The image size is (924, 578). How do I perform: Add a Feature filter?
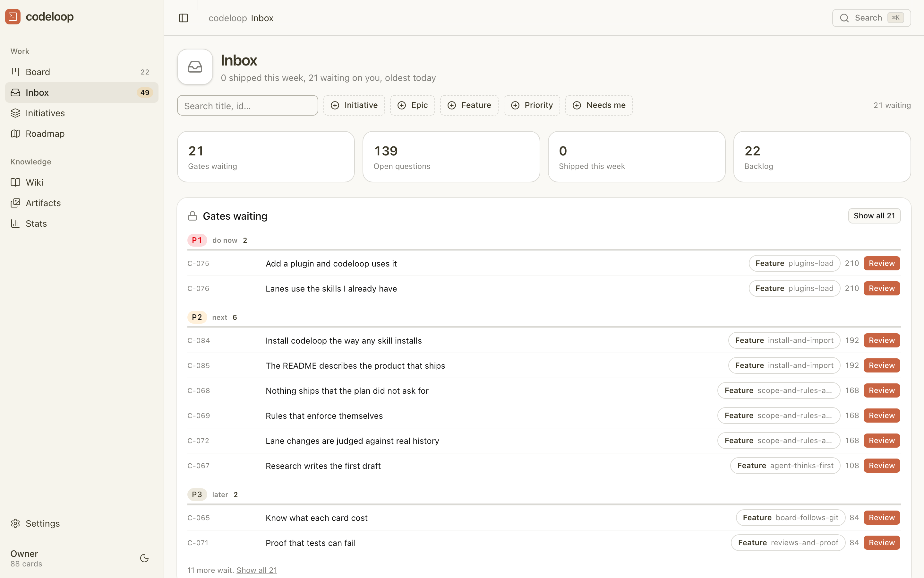pos(469,105)
